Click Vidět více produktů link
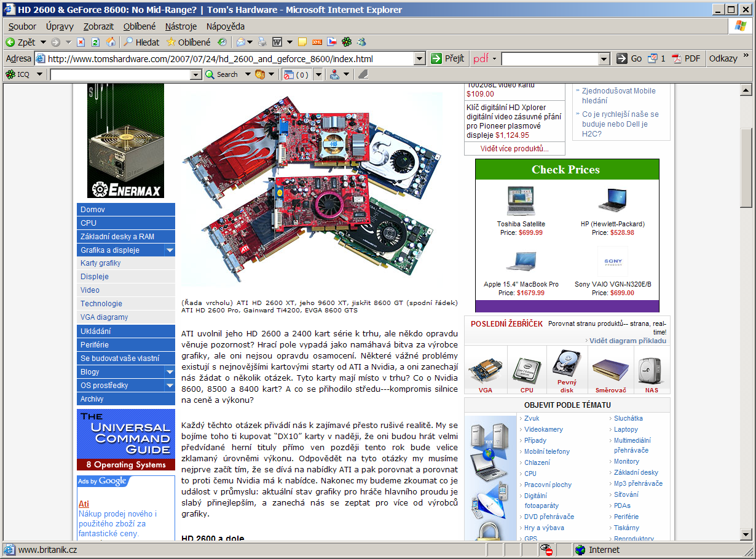756x559 pixels. tap(514, 149)
